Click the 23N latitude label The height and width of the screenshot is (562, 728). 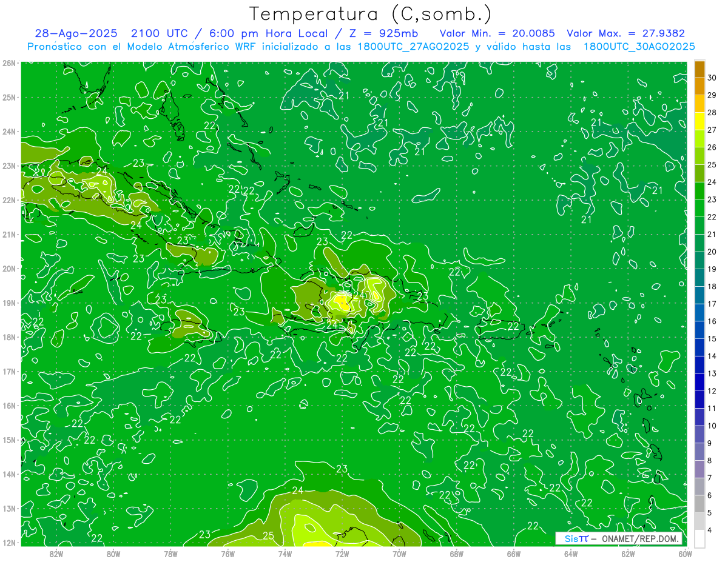pyautogui.click(x=8, y=166)
